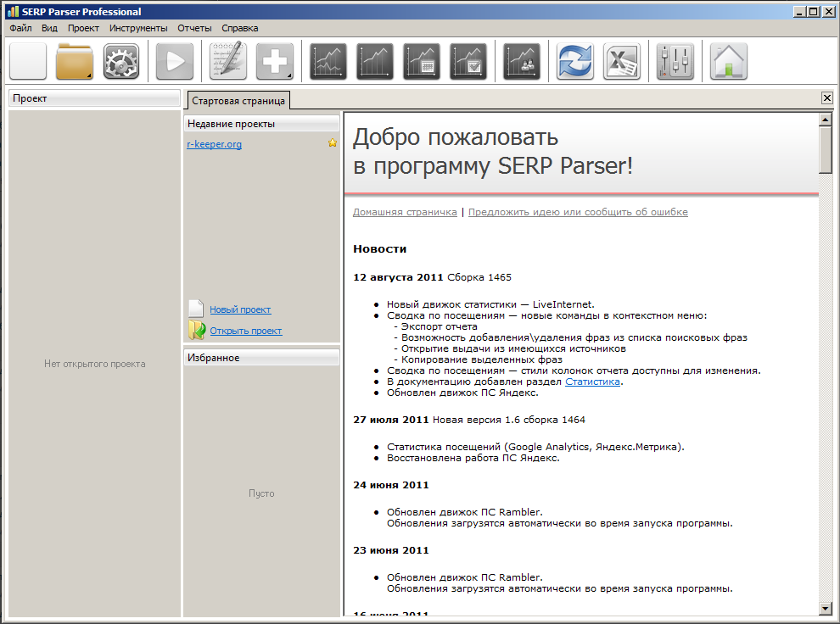Click the '24 июня 2011' news date

coord(391,485)
